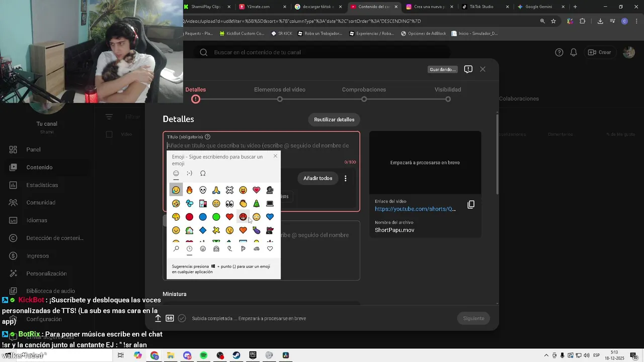Tick the select-all videos checkbox
644x362 pixels.
pyautogui.click(x=109, y=134)
